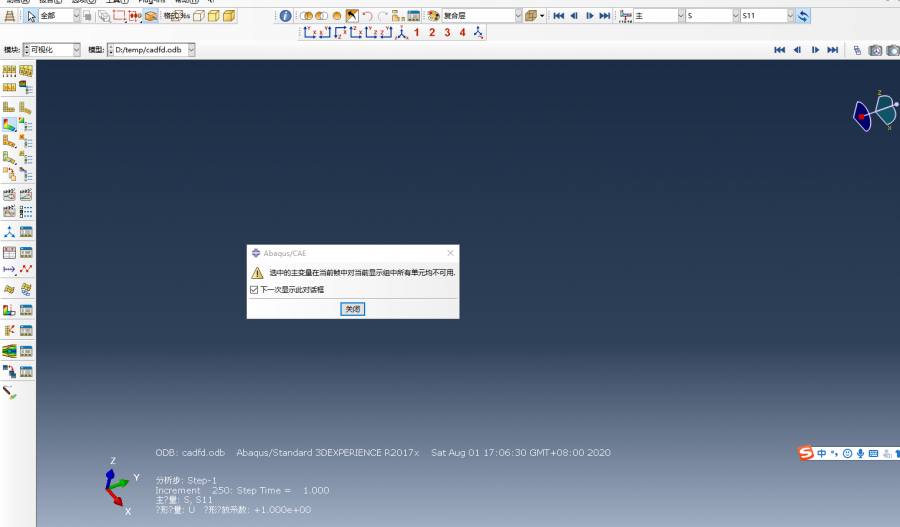The width and height of the screenshot is (900, 527).
Task: Click next-frame button in the context bar
Action: tap(815, 50)
